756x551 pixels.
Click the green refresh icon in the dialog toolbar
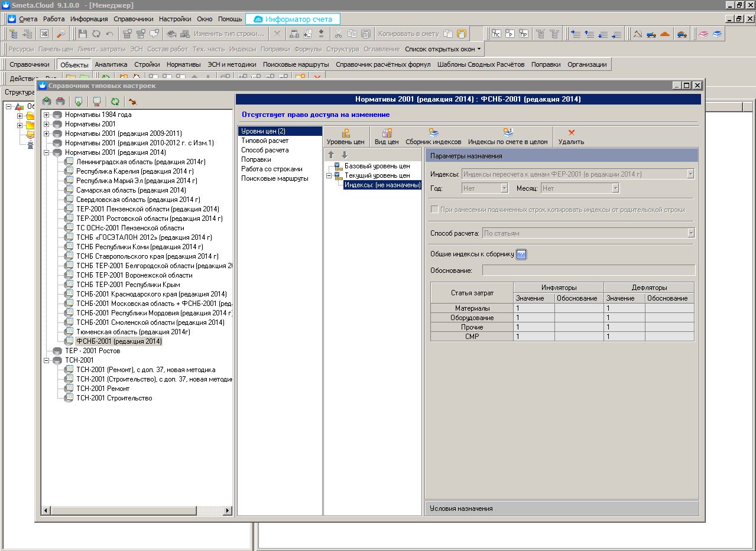[x=115, y=102]
